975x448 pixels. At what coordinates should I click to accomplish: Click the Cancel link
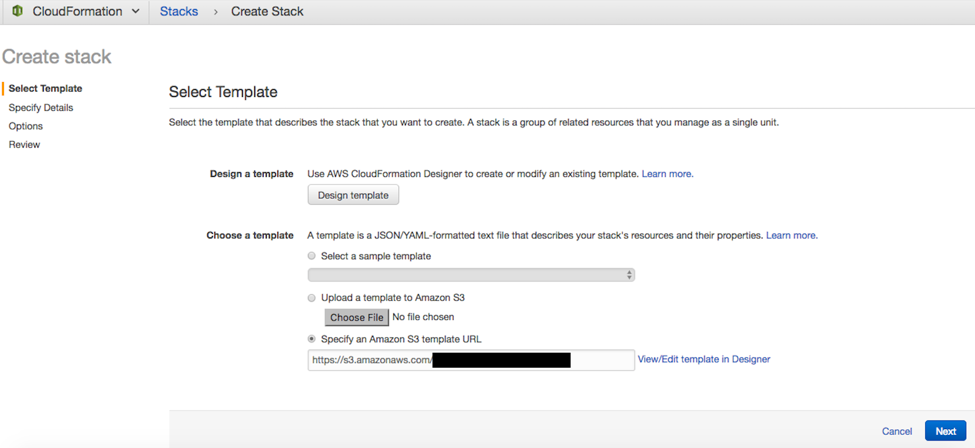tap(897, 431)
